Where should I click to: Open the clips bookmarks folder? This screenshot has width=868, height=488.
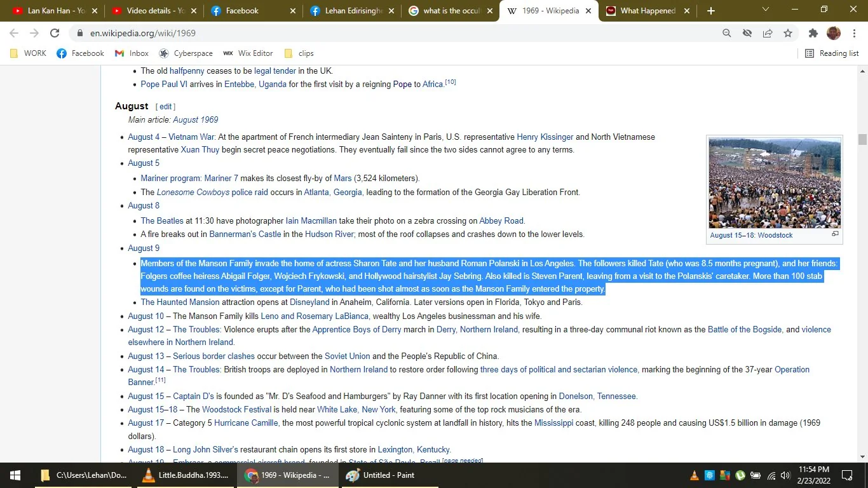299,53
